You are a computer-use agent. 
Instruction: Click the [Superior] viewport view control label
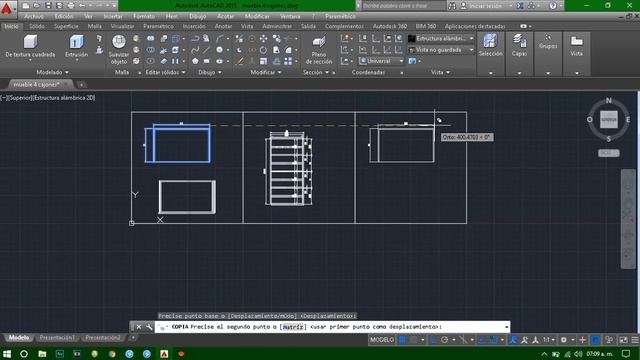pos(20,98)
